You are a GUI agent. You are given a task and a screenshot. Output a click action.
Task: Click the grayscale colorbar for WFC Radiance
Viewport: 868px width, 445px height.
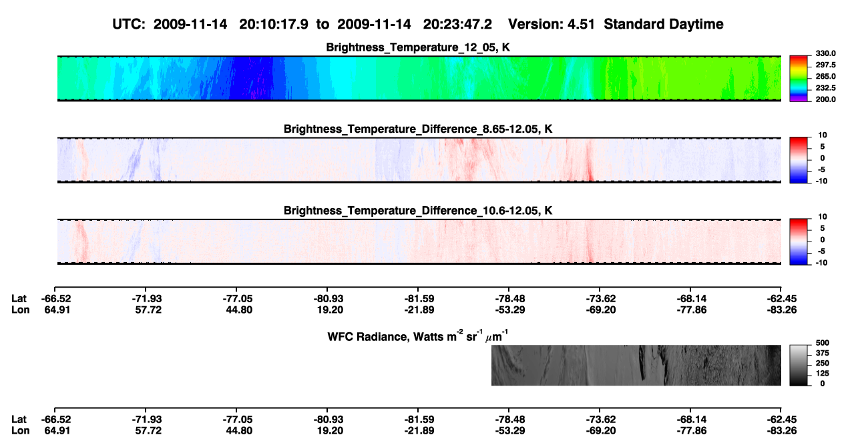(800, 365)
